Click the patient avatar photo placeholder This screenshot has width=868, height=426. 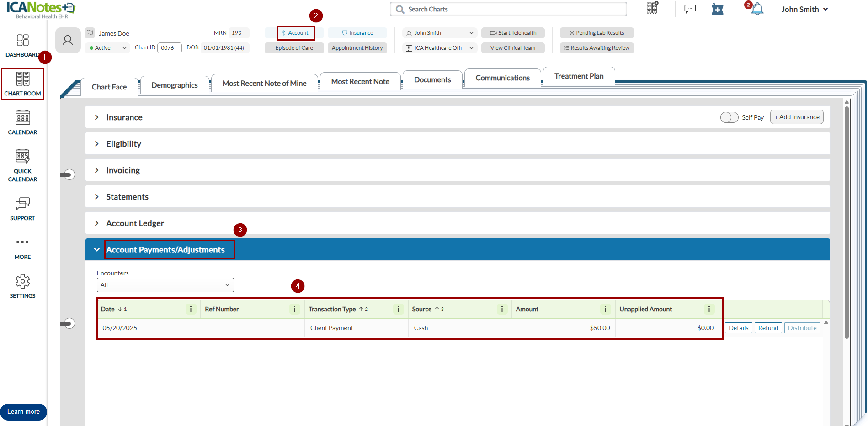click(68, 40)
